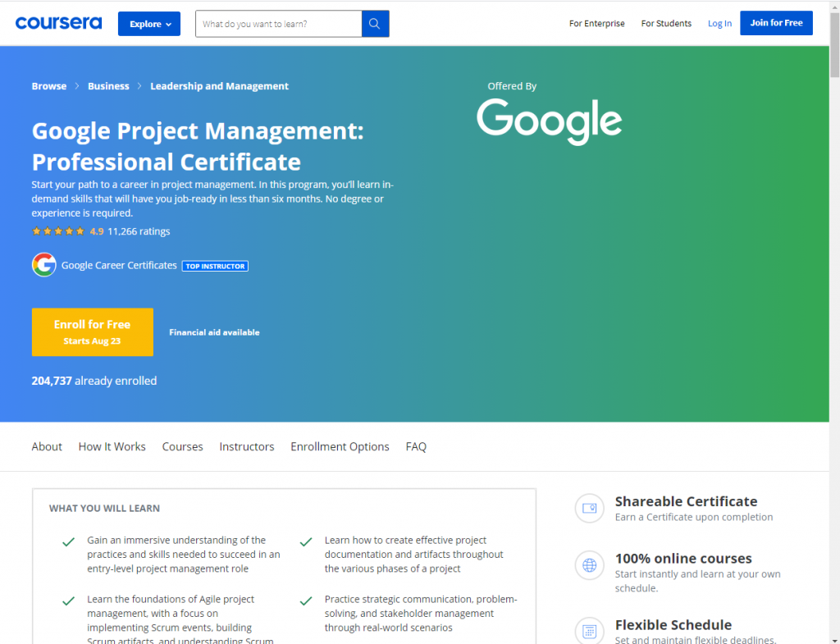Click the Flexible Schedule calendar icon
Image resolution: width=840 pixels, height=644 pixels.
pyautogui.click(x=589, y=631)
